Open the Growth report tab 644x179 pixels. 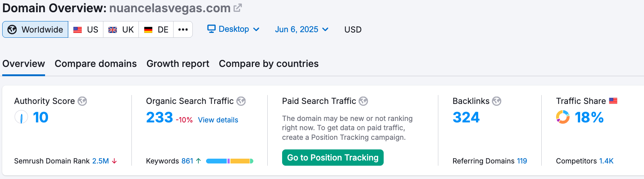click(x=178, y=64)
